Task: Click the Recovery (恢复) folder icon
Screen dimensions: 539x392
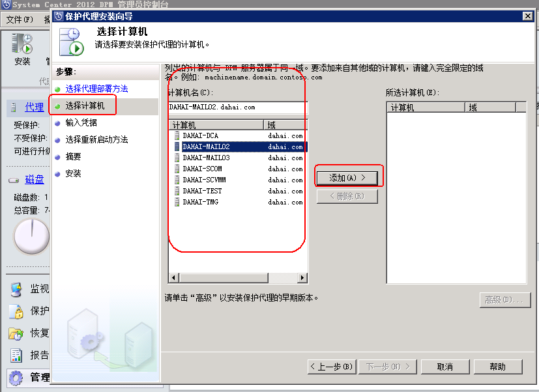Action: pyautogui.click(x=16, y=333)
